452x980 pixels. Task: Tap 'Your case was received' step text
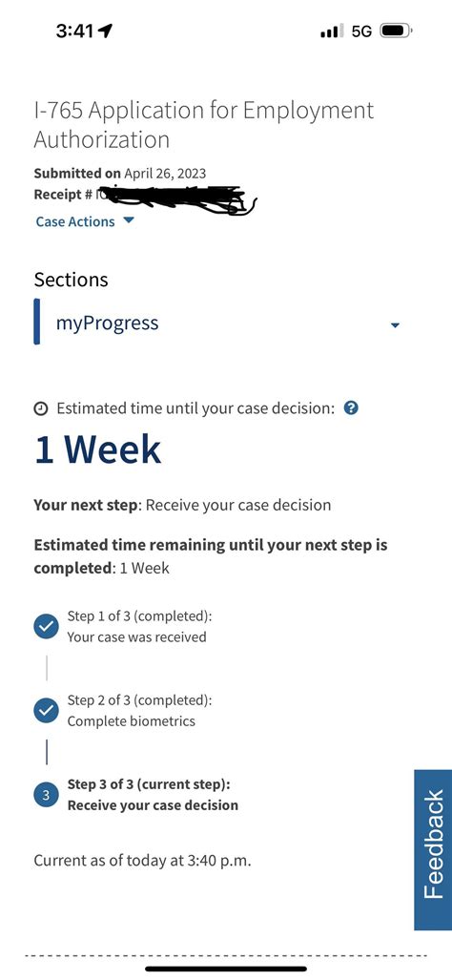click(136, 636)
